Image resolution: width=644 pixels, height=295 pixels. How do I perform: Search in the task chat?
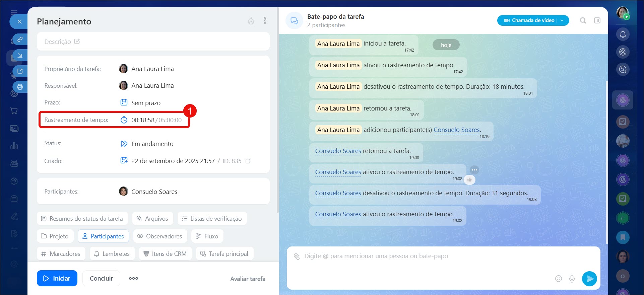point(583,20)
